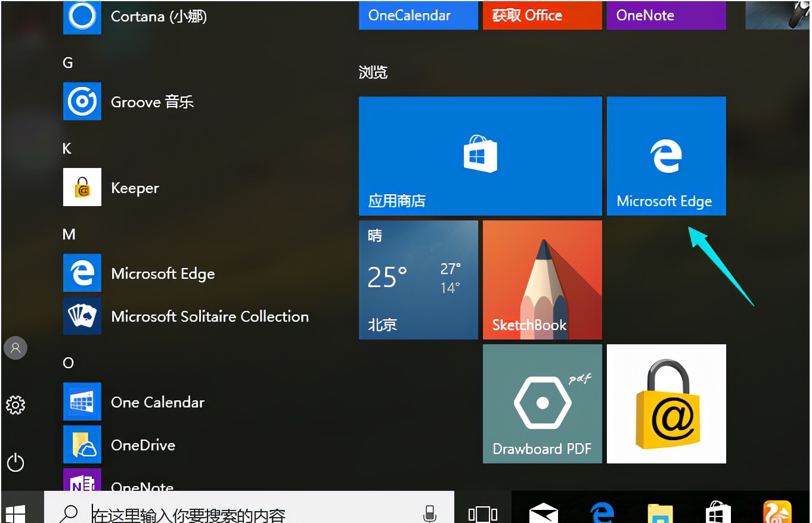Click the user account avatar in the sidebar
Screen dimensions: 812x523
(x=15, y=348)
